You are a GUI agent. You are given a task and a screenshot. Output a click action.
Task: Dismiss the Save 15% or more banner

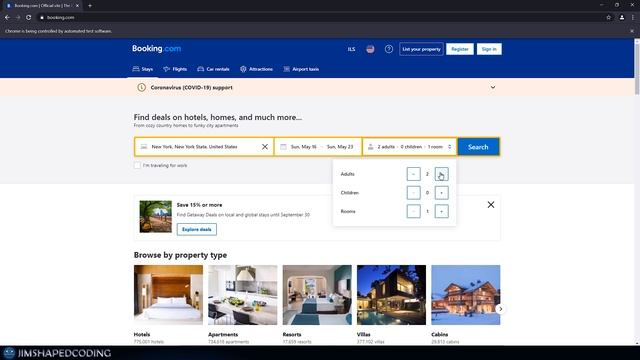[491, 204]
